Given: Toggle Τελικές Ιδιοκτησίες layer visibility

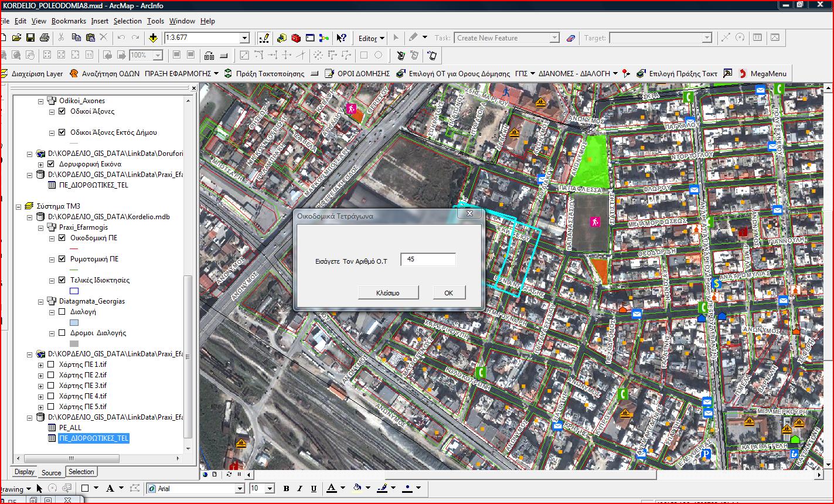Looking at the screenshot, I should (x=62, y=280).
